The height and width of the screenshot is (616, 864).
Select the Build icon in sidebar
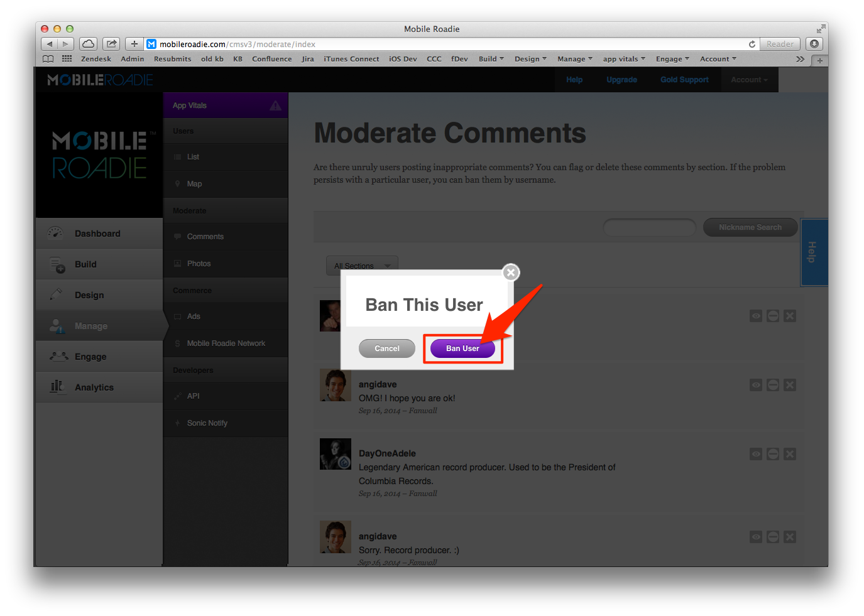[57, 264]
